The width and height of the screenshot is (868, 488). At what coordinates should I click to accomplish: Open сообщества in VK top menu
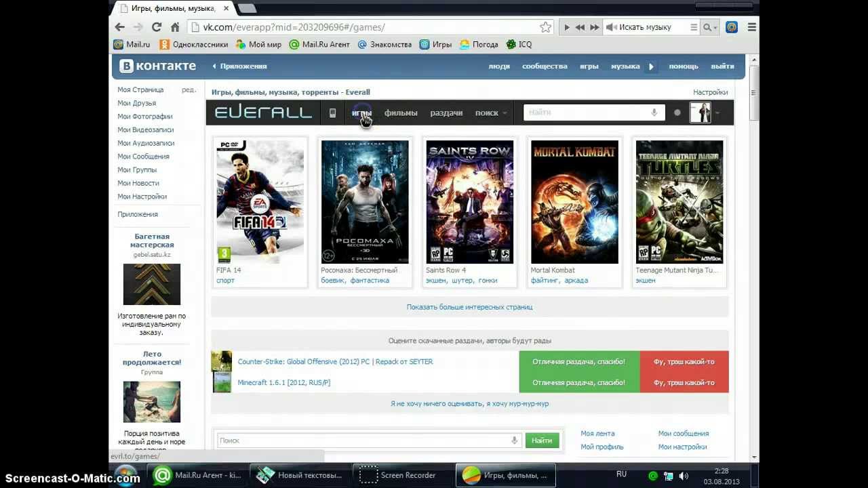point(545,66)
